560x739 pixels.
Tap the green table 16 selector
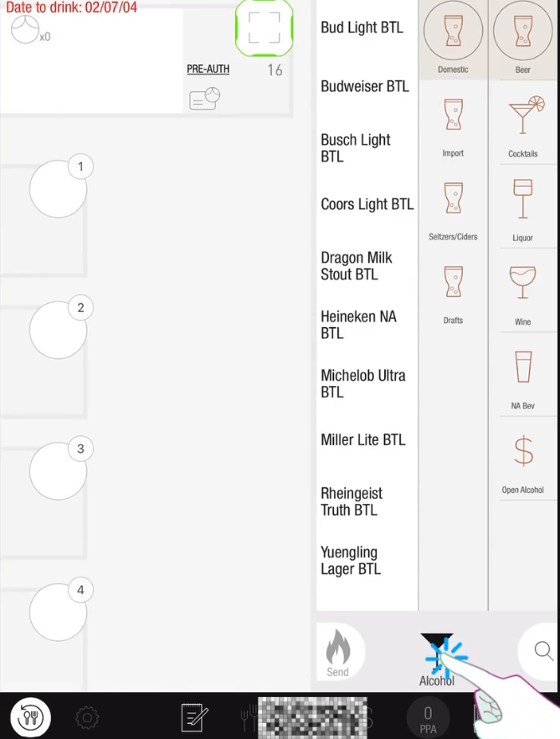click(265, 28)
